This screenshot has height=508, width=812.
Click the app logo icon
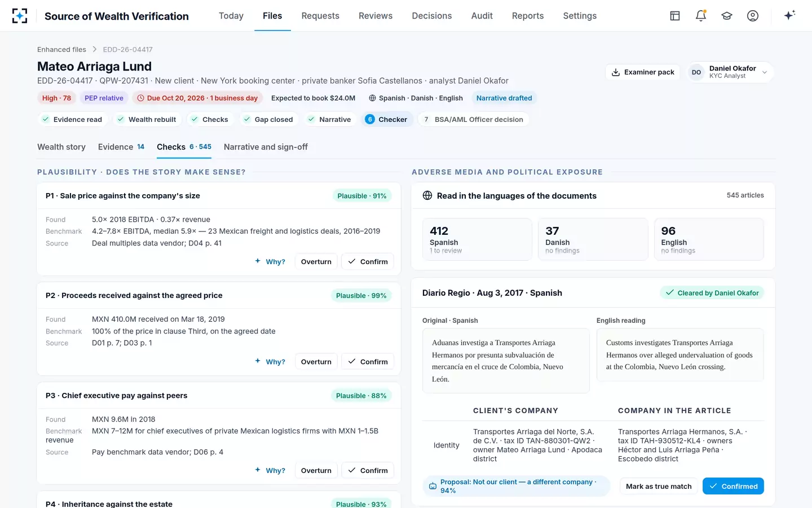coord(20,16)
